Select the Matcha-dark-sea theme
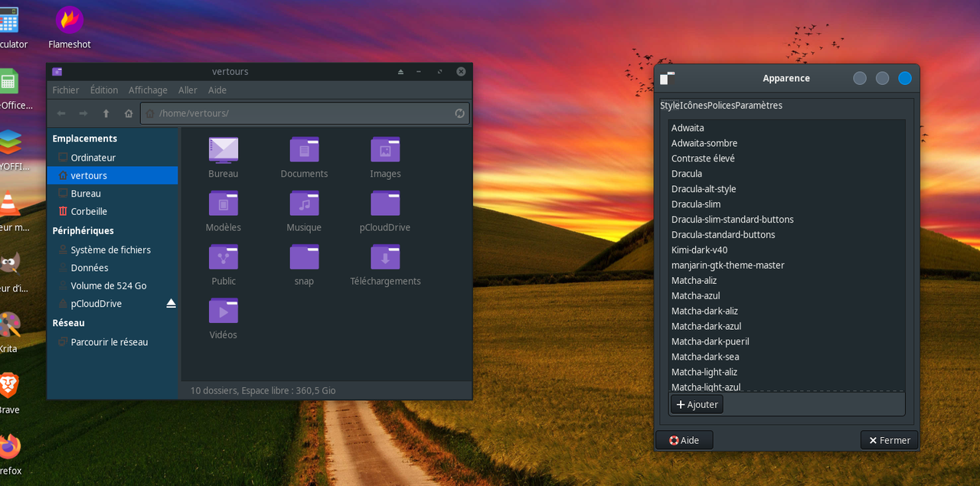This screenshot has width=980, height=486. [x=786, y=357]
